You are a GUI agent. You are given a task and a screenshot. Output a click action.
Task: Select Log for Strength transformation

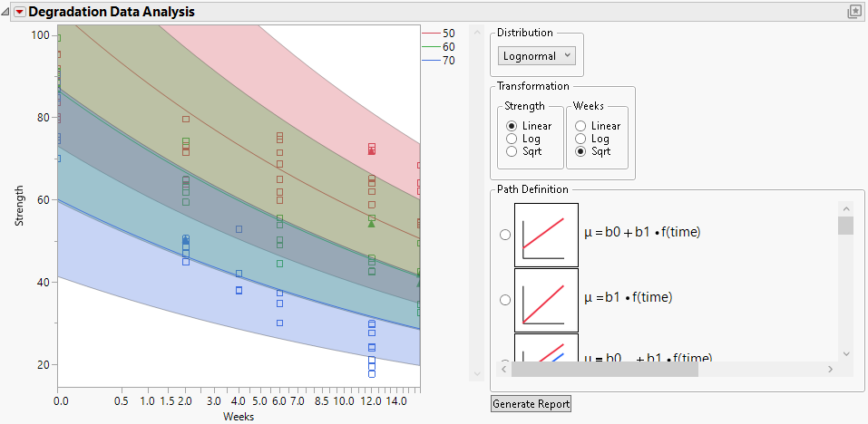[512, 139]
